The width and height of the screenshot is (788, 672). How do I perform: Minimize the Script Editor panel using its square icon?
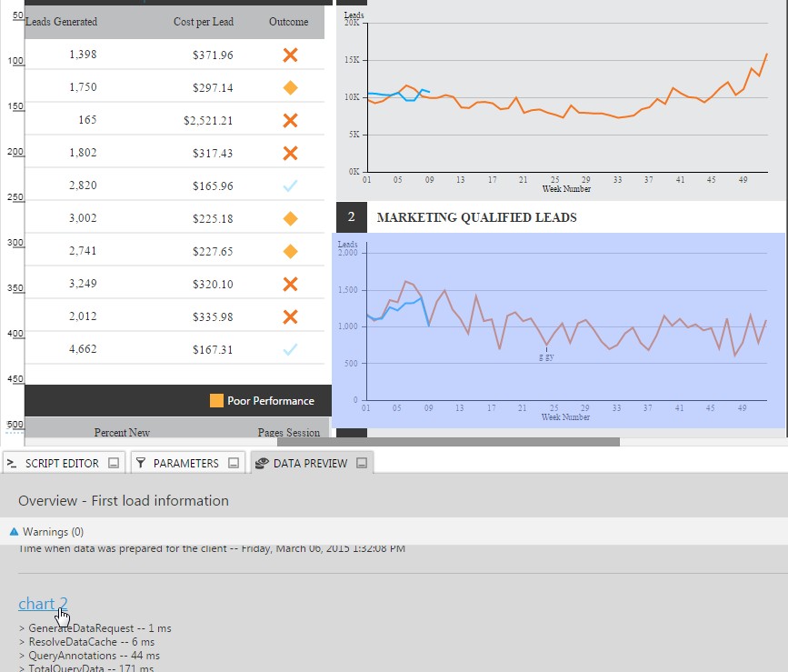[x=114, y=463]
